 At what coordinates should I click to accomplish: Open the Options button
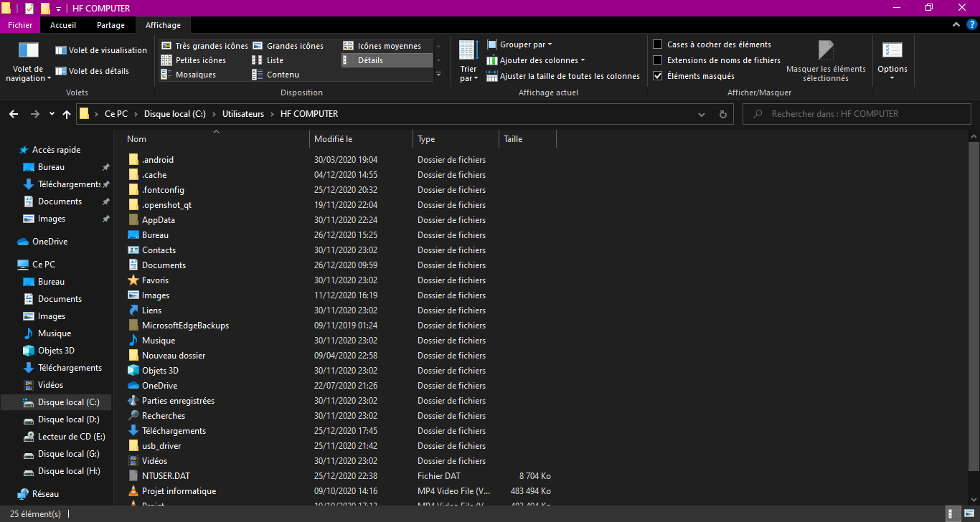coord(892,61)
